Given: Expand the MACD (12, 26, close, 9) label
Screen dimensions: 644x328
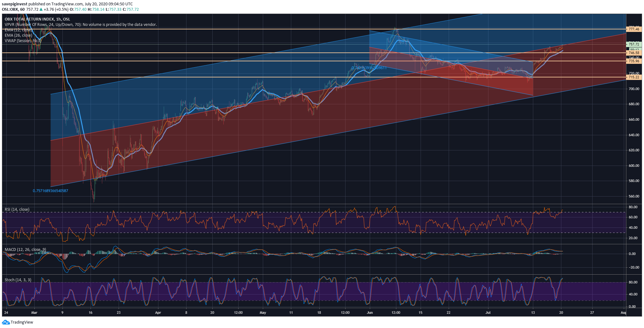Looking at the screenshot, I should pos(25,250).
